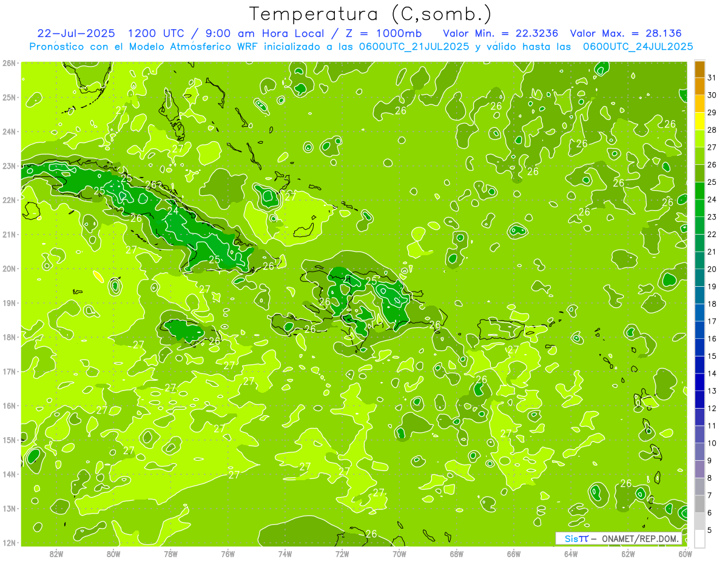Click the 24N latitude axis label
The width and height of the screenshot is (728, 562).
(x=9, y=132)
